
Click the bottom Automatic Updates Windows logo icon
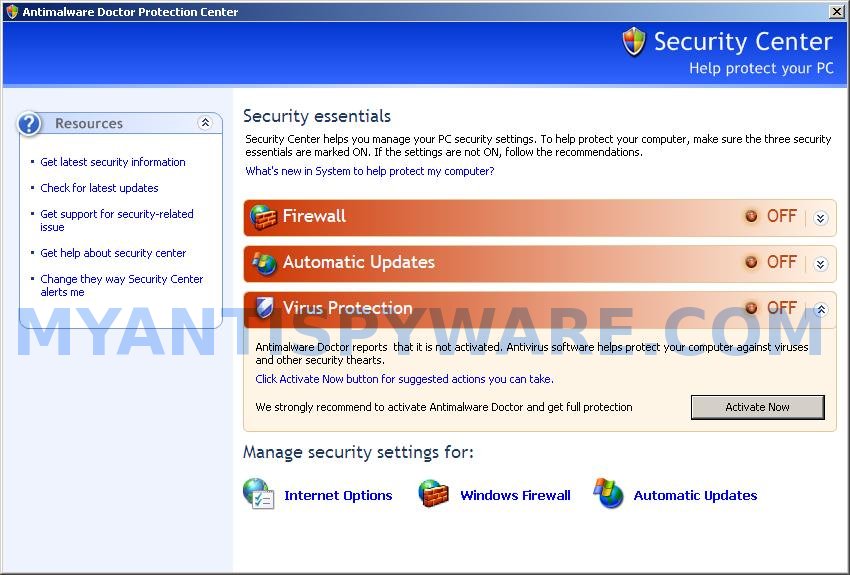pyautogui.click(x=608, y=493)
